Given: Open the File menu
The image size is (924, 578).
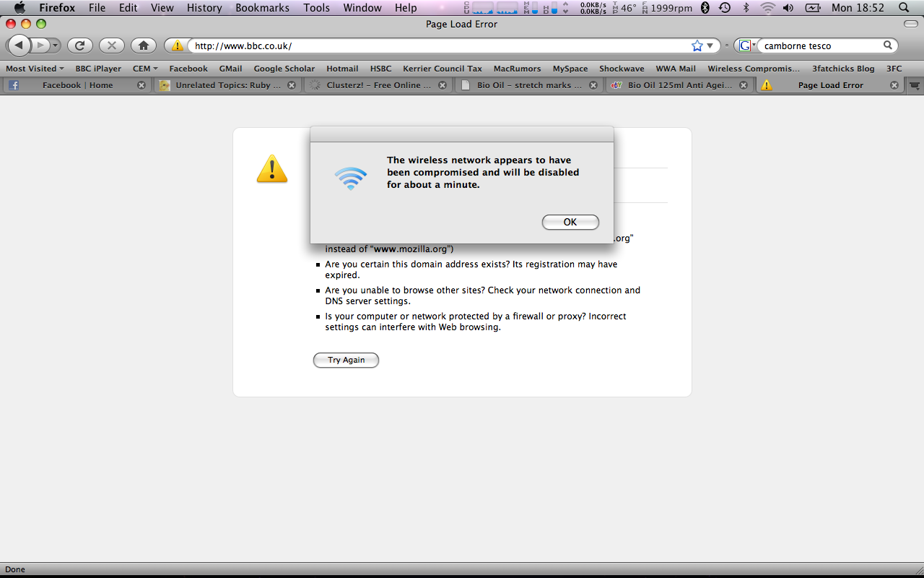Looking at the screenshot, I should click(97, 8).
